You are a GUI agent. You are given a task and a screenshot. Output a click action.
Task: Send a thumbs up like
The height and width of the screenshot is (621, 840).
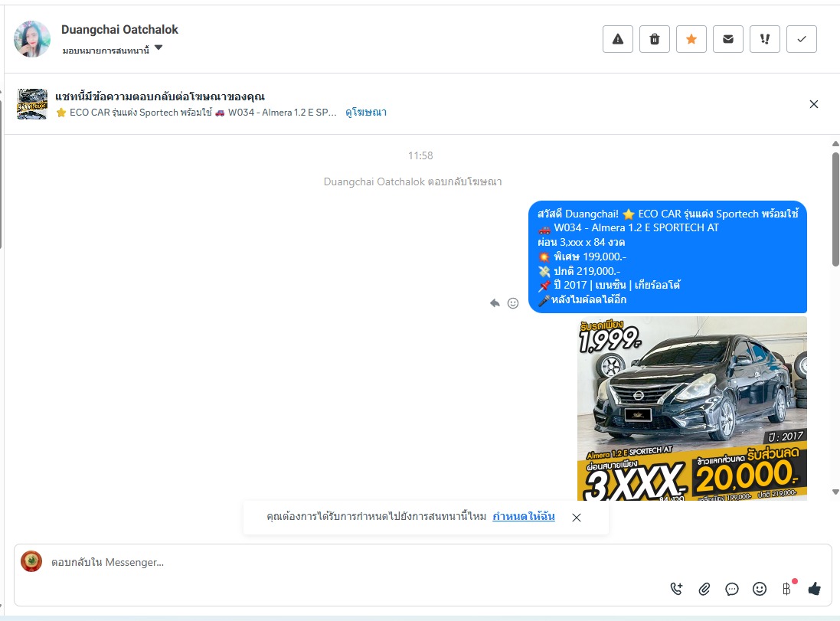pyautogui.click(x=814, y=589)
